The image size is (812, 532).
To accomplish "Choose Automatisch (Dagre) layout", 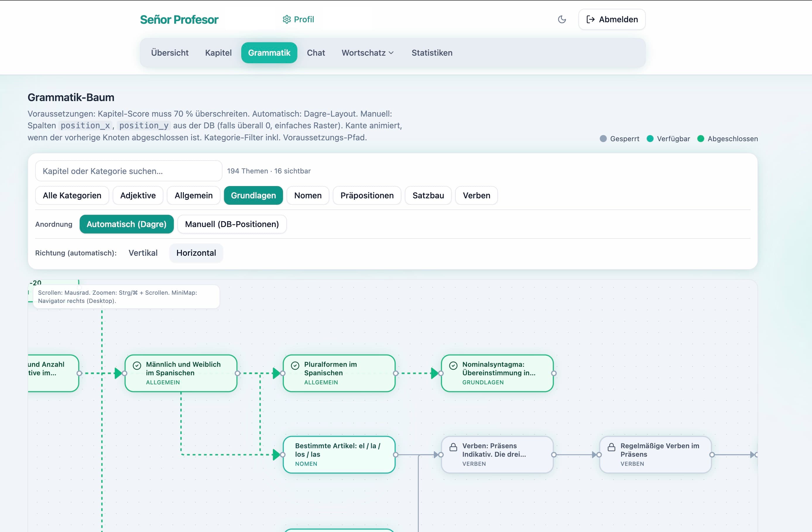I will [x=126, y=224].
